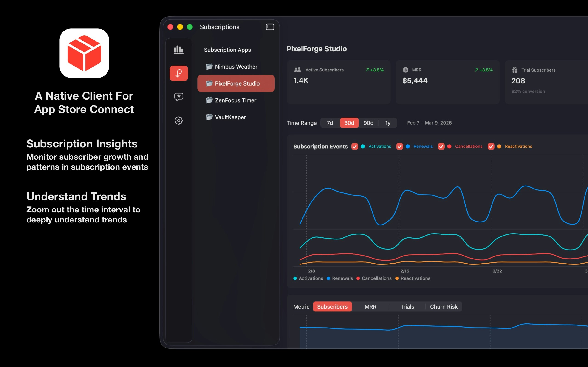588x367 pixels.
Task: Click the Active Subscribers people icon
Action: 297,70
